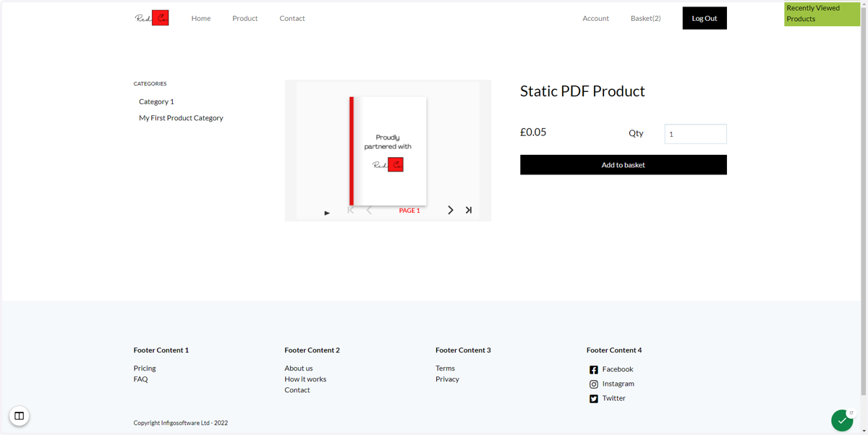Click the PDF product page thumbnail
This screenshot has width=868, height=435.
[x=388, y=151]
